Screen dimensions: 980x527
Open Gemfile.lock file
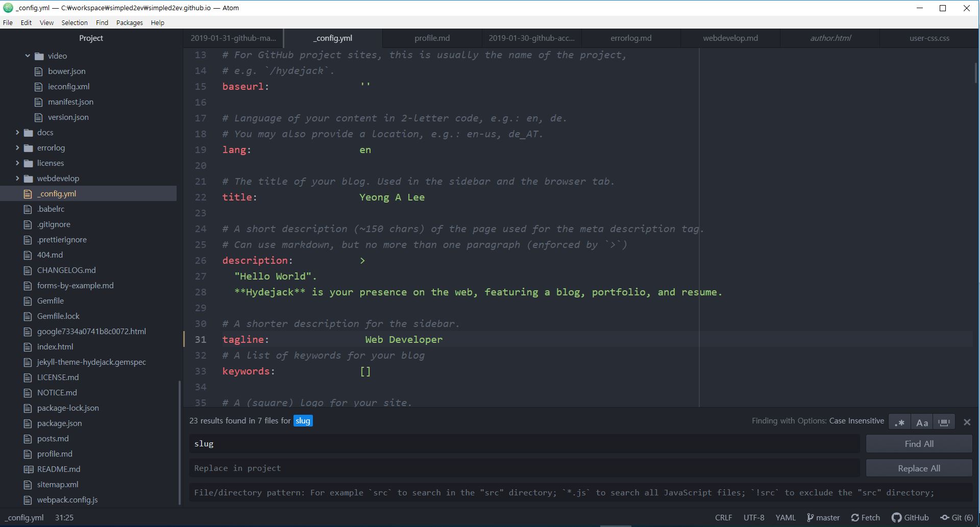(58, 316)
